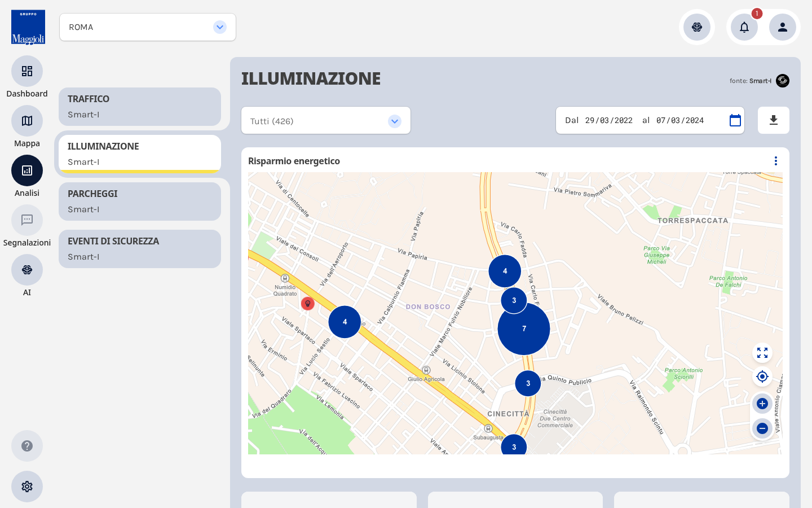812x508 pixels.
Task: Click the Gruppo Maggioli logo
Action: click(28, 27)
